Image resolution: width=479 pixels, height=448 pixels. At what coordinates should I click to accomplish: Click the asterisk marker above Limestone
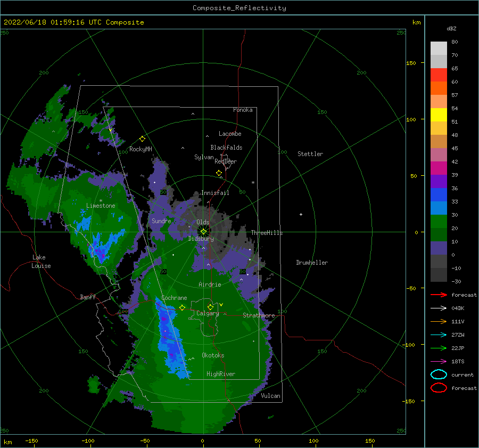[101, 201]
